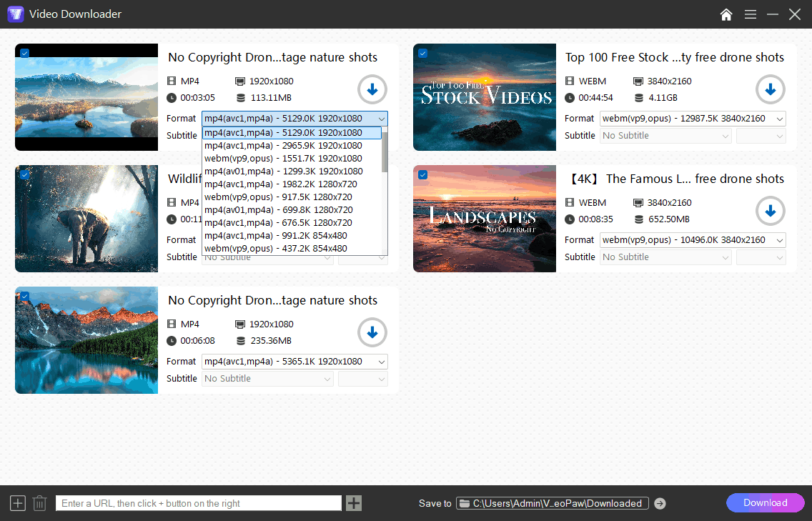Select mp4(av01,mp4a) - 699.8K 1280x720 option
Screen dimensions: 812x521
tap(292, 209)
